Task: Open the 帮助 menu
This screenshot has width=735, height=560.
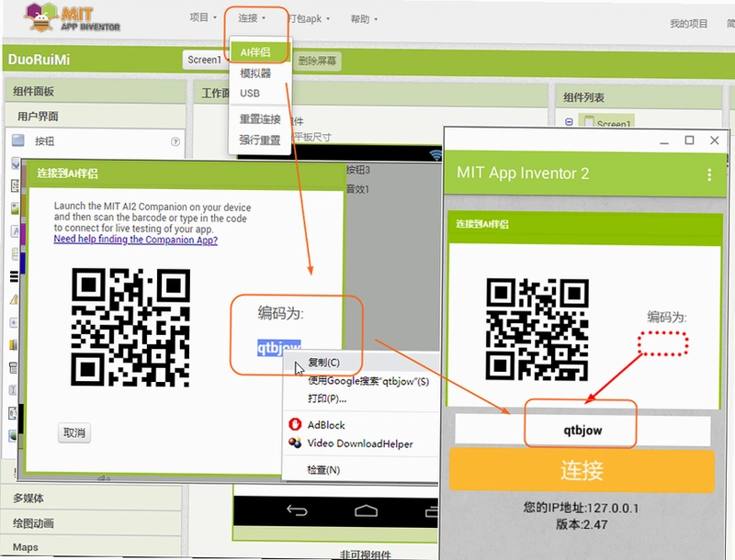Action: 364,19
